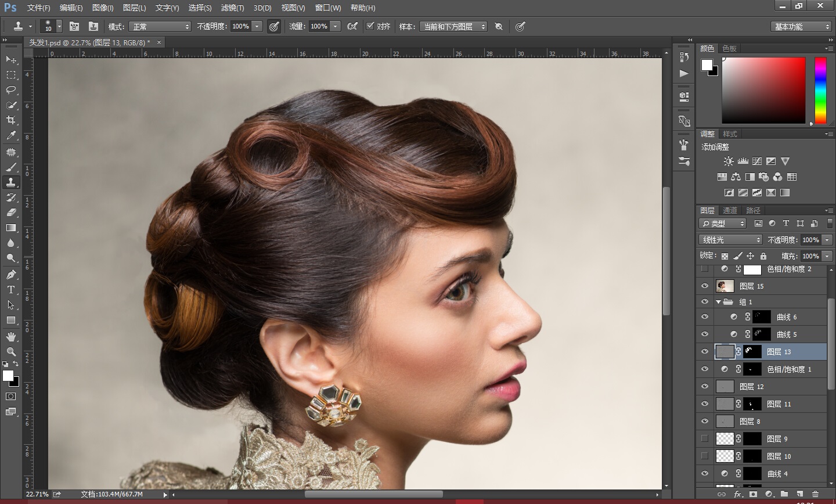Show layer 图层 9
This screenshot has height=504, width=836.
point(705,439)
